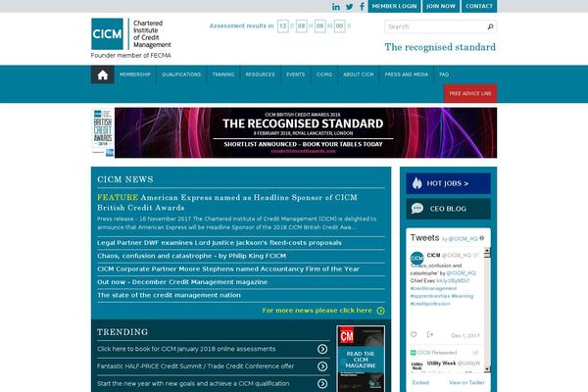588x392 pixels.
Task: Open the Events menu
Action: pyautogui.click(x=296, y=74)
